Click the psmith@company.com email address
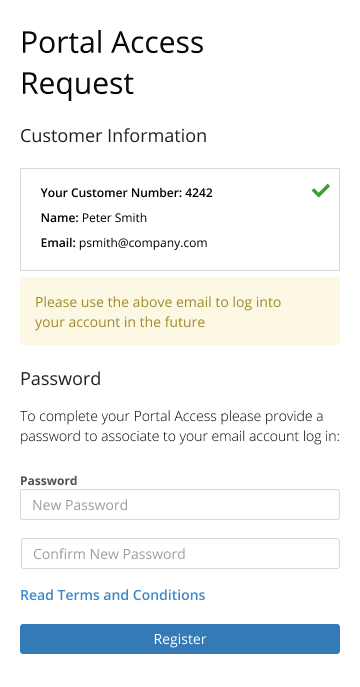 pyautogui.click(x=143, y=243)
